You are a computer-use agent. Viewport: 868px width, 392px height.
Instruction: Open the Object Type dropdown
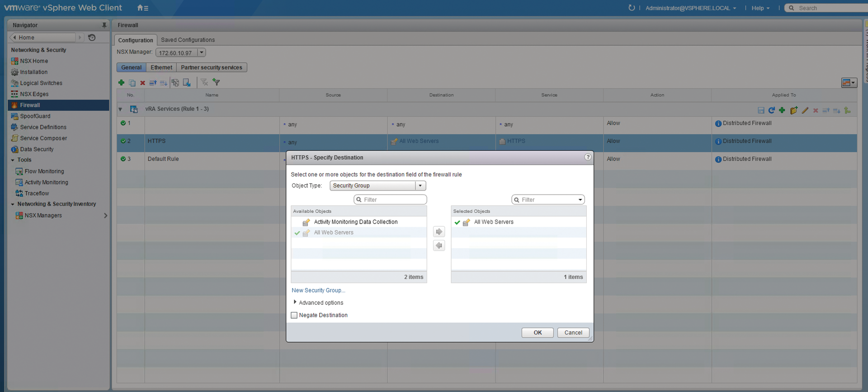click(420, 186)
